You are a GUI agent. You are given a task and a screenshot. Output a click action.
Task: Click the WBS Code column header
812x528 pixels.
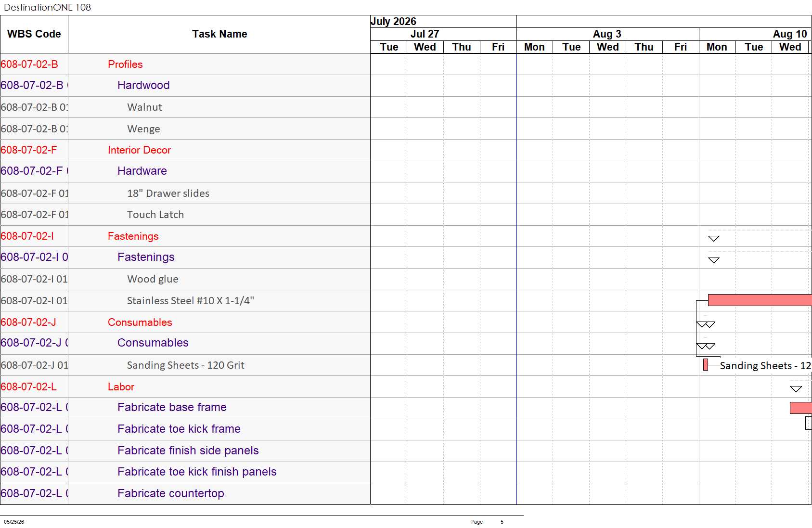tap(34, 34)
